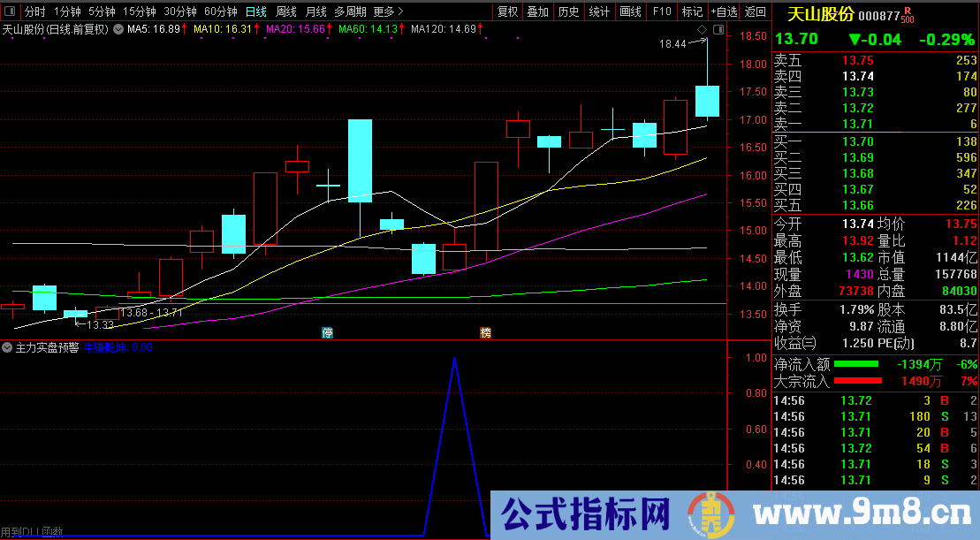This screenshot has height=540, width=980.
Task: Click the teal 停 marker on the chart
Action: point(327,333)
